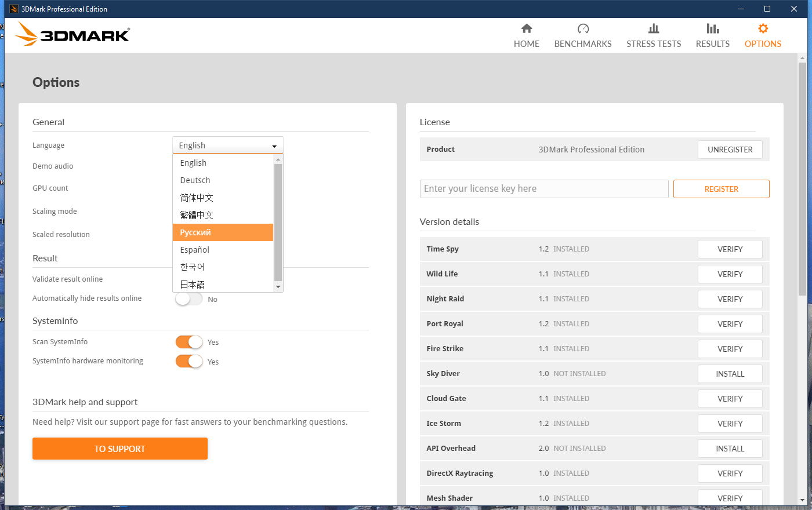This screenshot has height=510, width=812.
Task: Click the Home house icon
Action: (527, 28)
